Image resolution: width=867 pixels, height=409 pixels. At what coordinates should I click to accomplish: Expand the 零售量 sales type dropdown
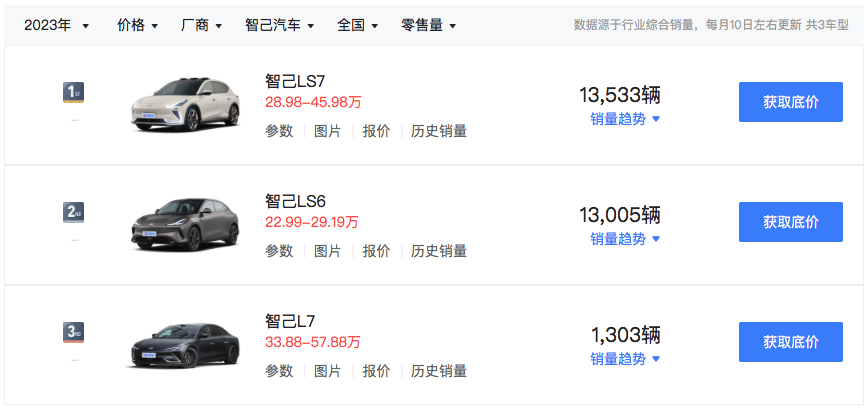428,25
